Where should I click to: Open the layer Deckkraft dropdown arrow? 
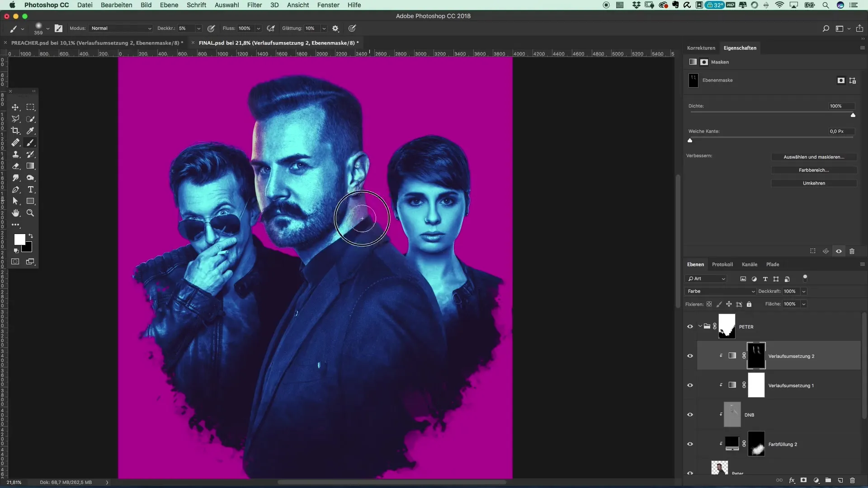coord(804,291)
